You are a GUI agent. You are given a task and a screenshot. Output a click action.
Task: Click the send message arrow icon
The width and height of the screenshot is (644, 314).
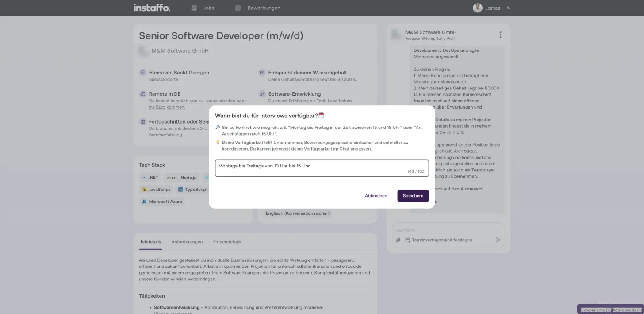[x=498, y=240]
